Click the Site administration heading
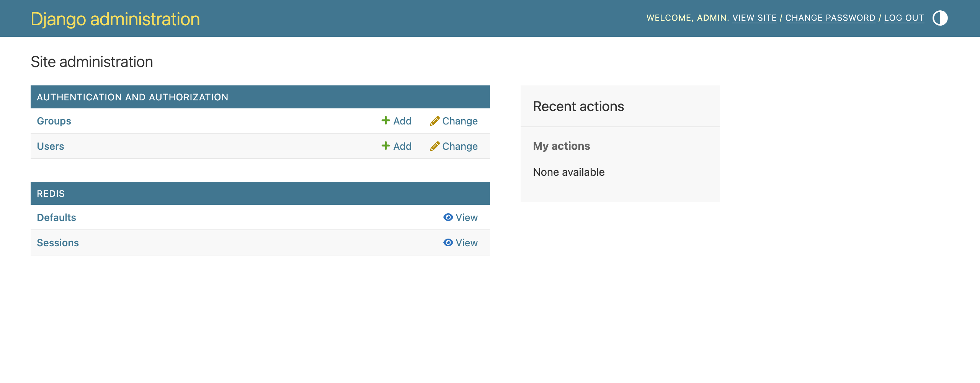This screenshot has width=980, height=383. [x=92, y=62]
